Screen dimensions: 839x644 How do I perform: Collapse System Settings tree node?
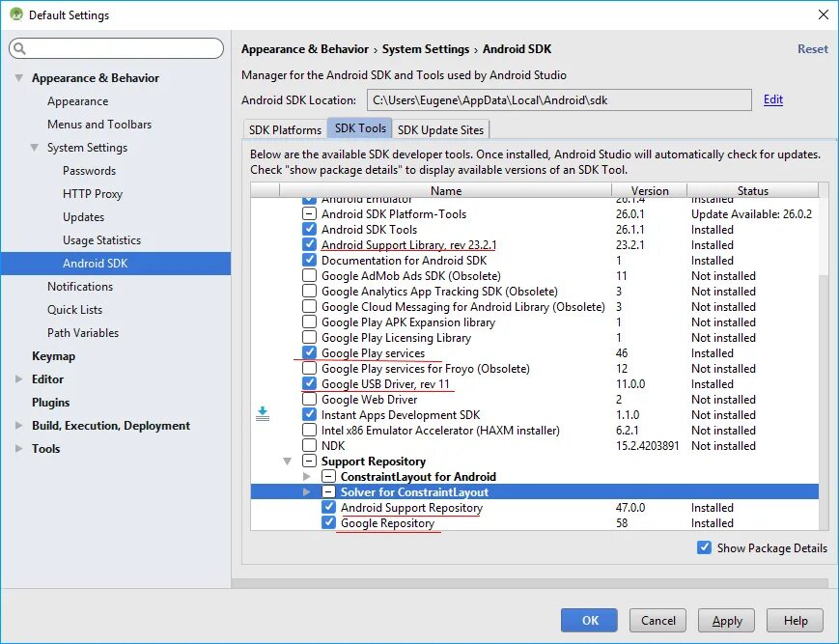tap(34, 148)
